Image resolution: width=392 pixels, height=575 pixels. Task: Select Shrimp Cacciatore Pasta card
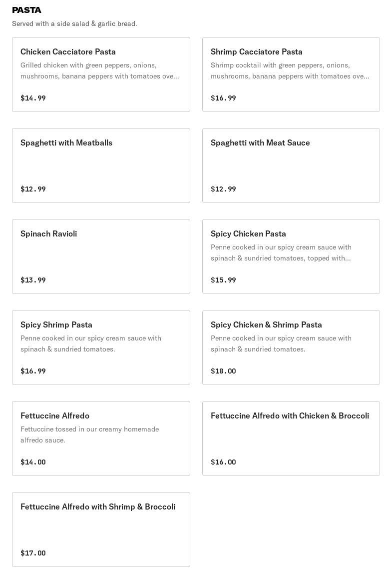(x=256, y=52)
